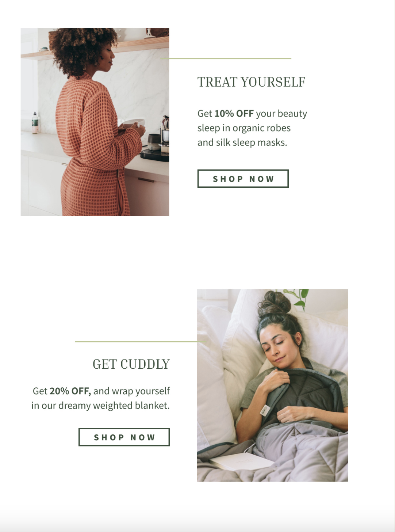Click the white bowl in the woman's hands
This screenshot has height=532, width=395.
(134, 122)
